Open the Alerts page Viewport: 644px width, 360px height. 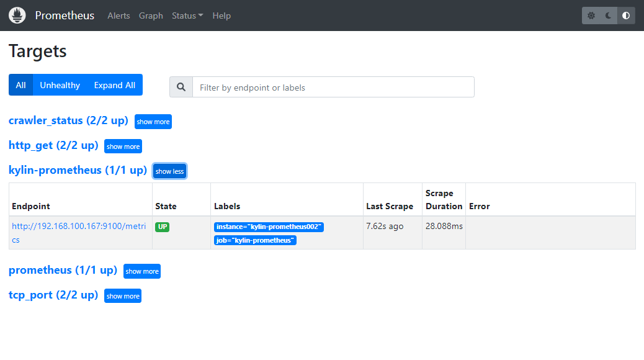[119, 16]
